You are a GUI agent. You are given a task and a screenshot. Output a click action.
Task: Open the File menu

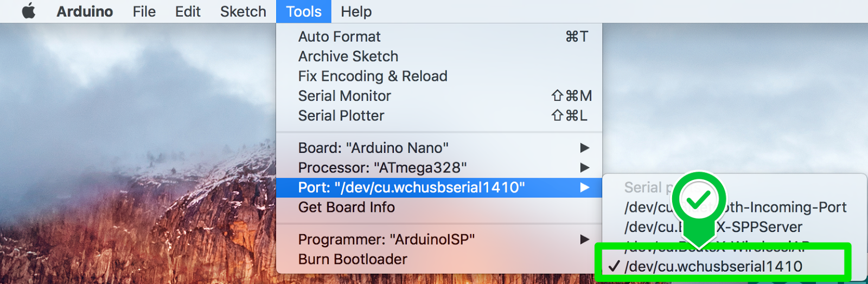pyautogui.click(x=144, y=11)
